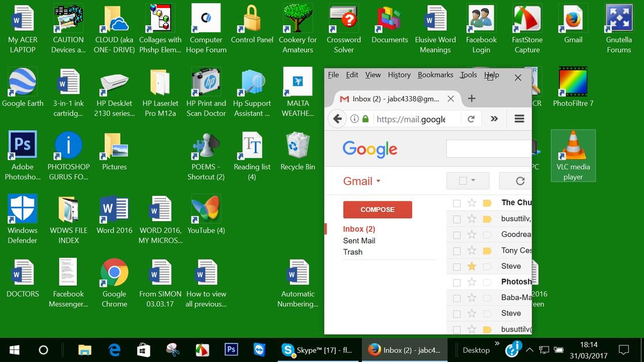Show site information icon in address bar
This screenshot has height=362, width=644.
pyautogui.click(x=354, y=119)
